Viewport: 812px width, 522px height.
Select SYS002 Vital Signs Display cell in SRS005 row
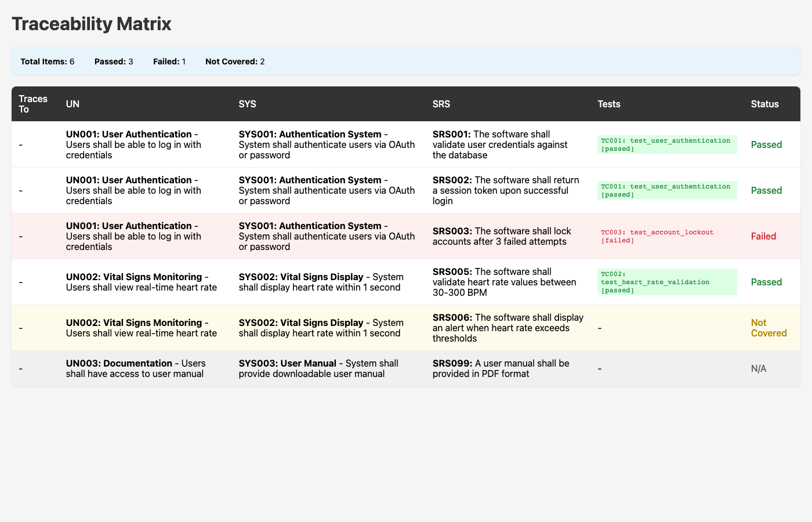[x=329, y=282]
